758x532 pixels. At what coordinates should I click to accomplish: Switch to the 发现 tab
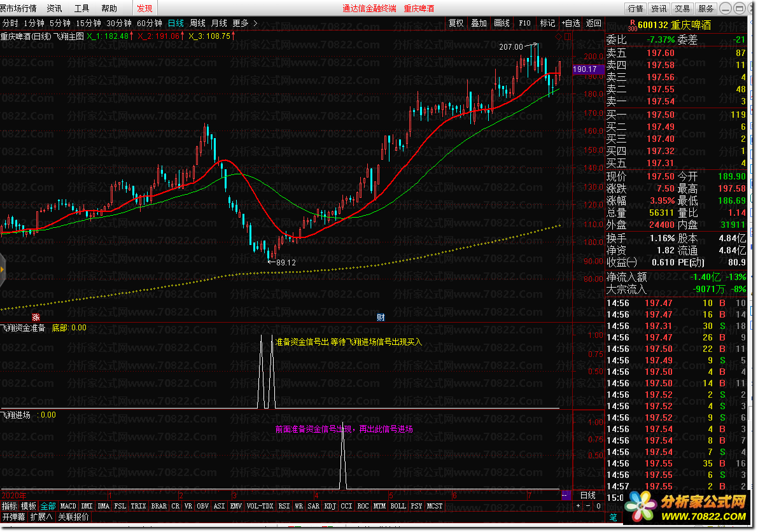click(x=144, y=8)
